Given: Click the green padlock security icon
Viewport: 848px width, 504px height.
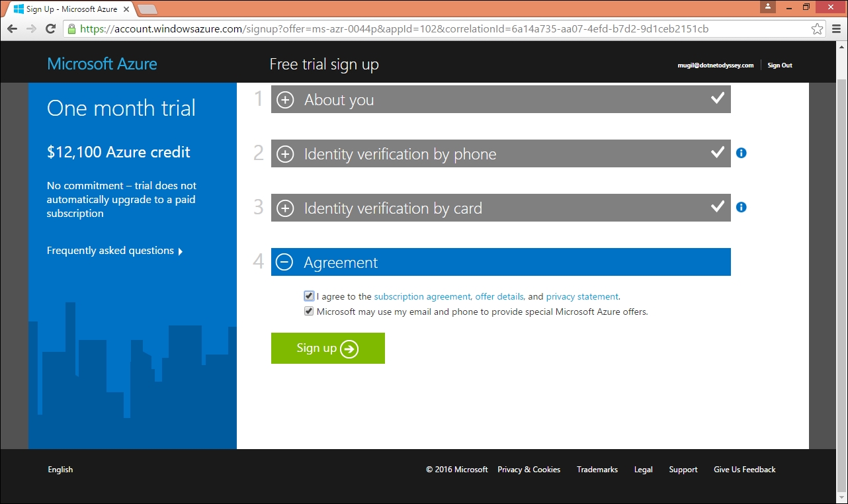Looking at the screenshot, I should pos(71,29).
